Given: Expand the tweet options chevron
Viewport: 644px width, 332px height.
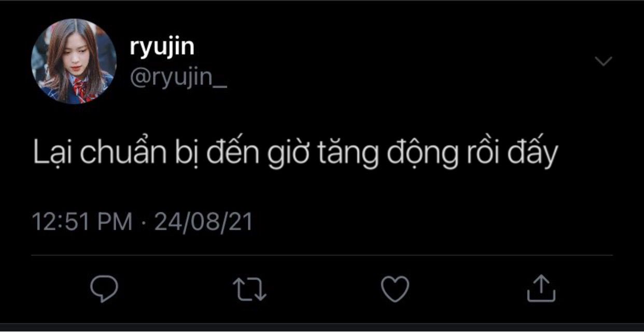Looking at the screenshot, I should [603, 62].
